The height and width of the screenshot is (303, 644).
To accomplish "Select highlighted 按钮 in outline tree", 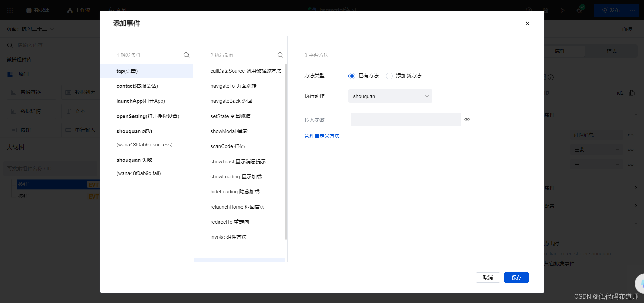I will pyautogui.click(x=58, y=184).
